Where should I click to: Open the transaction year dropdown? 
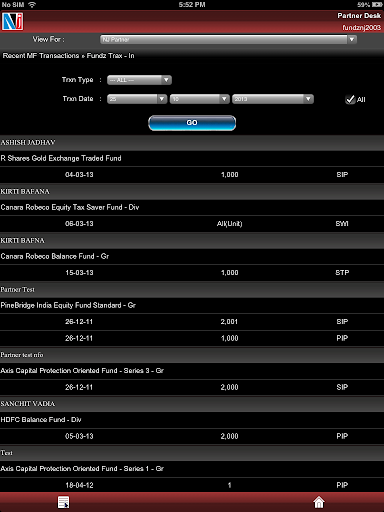point(273,99)
